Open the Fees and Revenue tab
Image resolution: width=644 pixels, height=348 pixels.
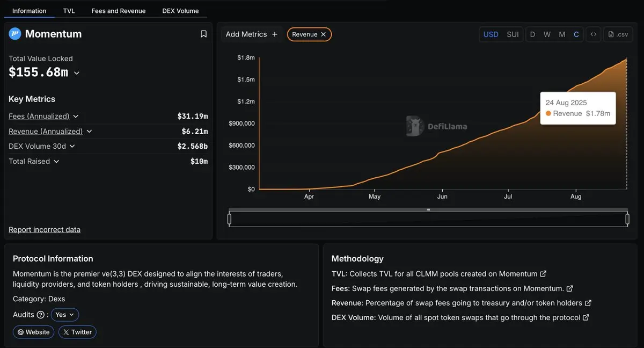[119, 11]
